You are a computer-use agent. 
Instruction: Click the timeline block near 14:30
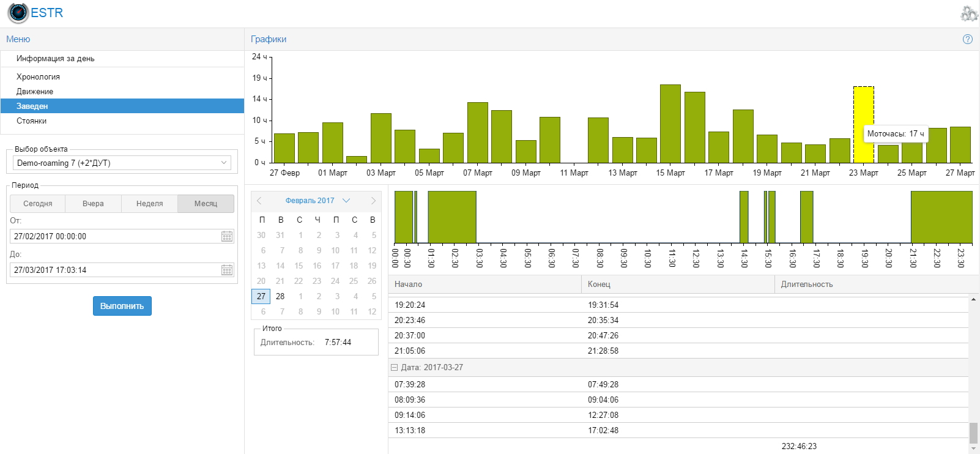tap(744, 217)
